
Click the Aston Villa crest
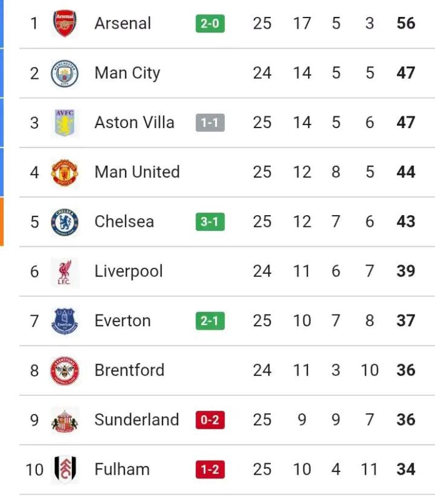tap(62, 123)
